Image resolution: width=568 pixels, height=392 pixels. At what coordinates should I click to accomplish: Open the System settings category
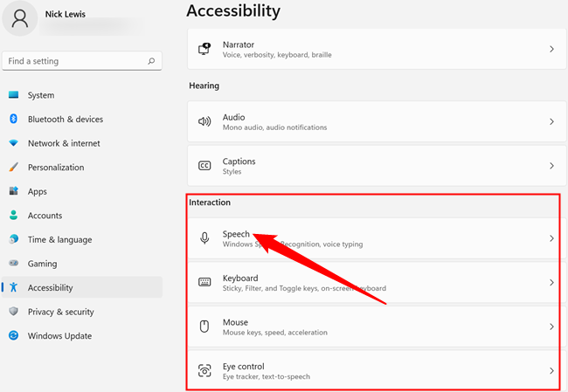pos(82,95)
